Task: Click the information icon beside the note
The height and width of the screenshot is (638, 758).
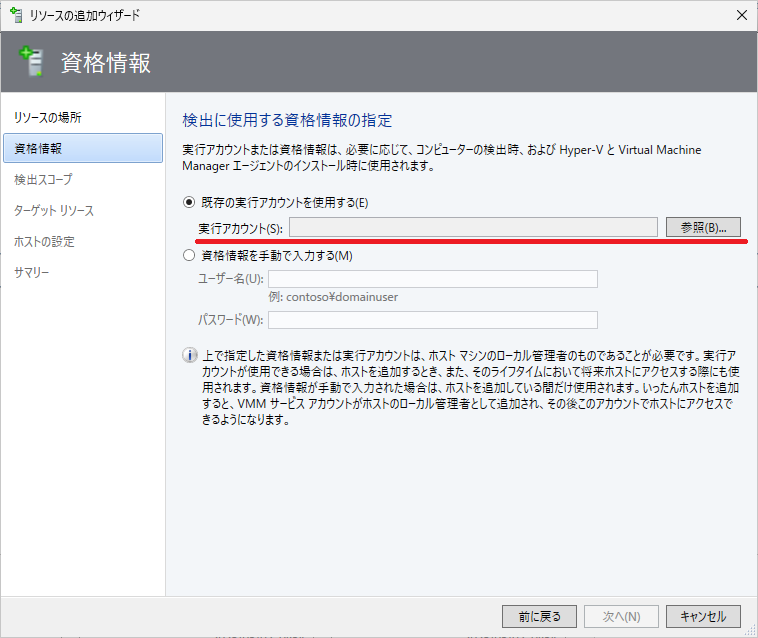Action: click(190, 355)
